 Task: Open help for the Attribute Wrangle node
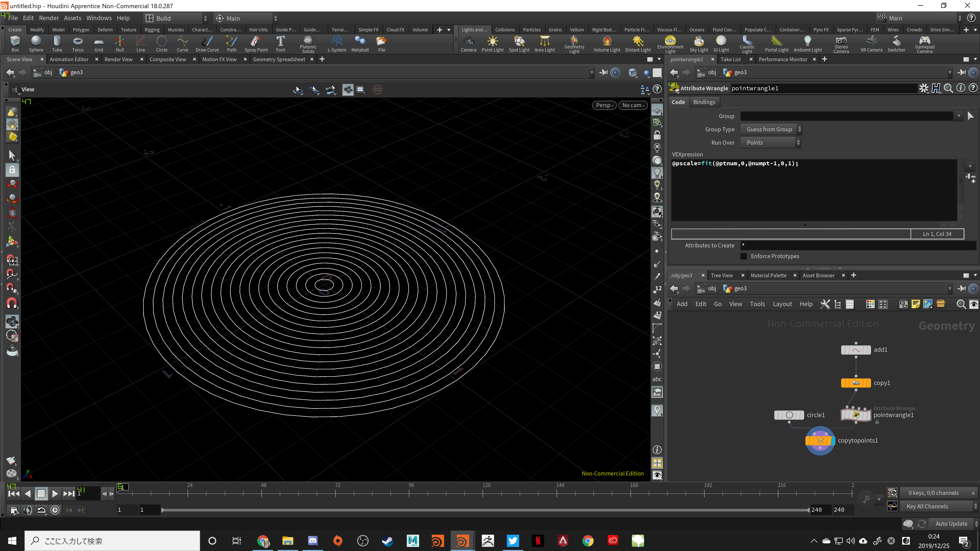click(x=974, y=88)
